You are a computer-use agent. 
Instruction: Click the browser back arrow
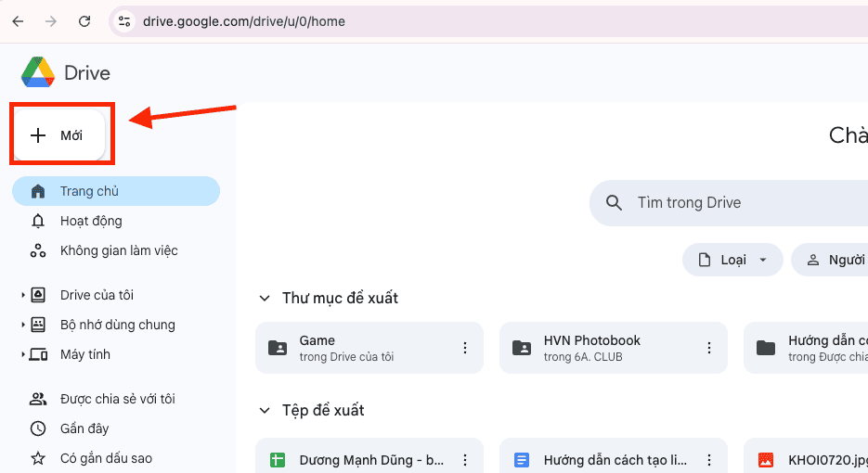tap(19, 21)
